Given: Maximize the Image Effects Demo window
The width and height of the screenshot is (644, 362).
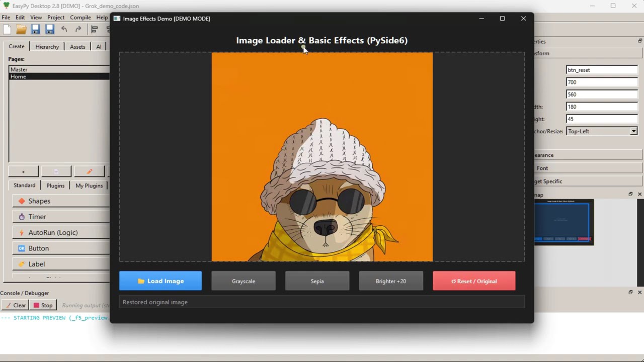Looking at the screenshot, I should coord(502,19).
